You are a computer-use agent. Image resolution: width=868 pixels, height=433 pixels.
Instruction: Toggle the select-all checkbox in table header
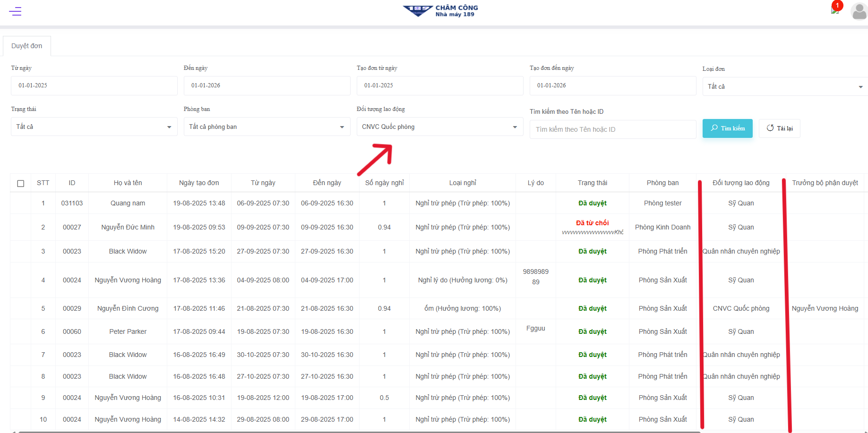[x=21, y=183]
